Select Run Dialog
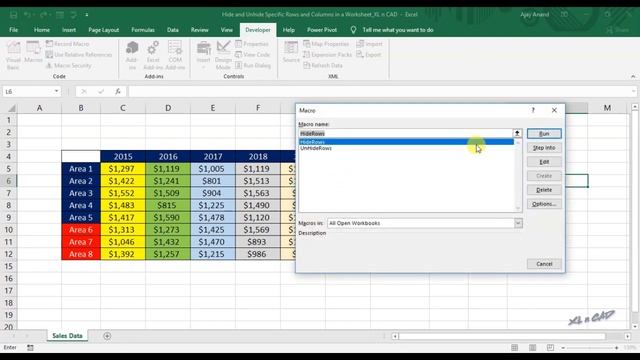The height and width of the screenshot is (360, 640). pyautogui.click(x=253, y=65)
